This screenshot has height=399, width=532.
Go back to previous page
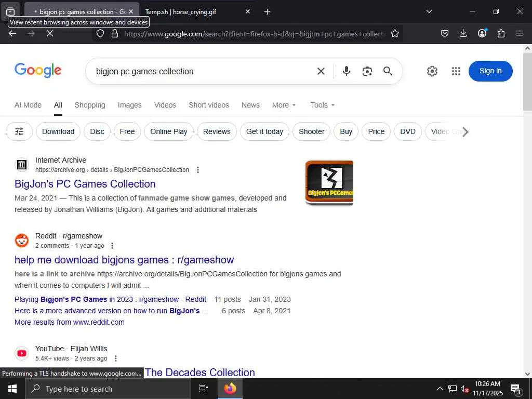[12, 33]
